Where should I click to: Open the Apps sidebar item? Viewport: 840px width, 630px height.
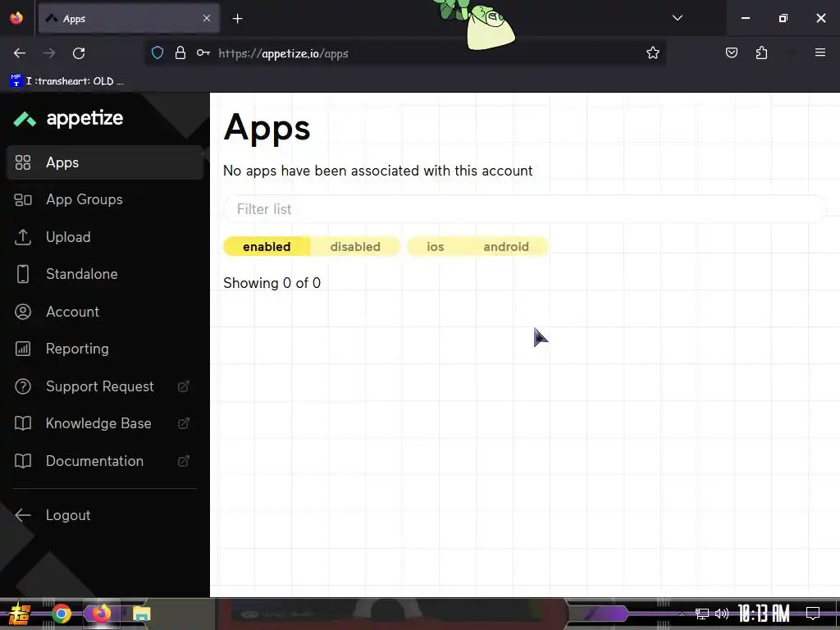[x=105, y=162]
